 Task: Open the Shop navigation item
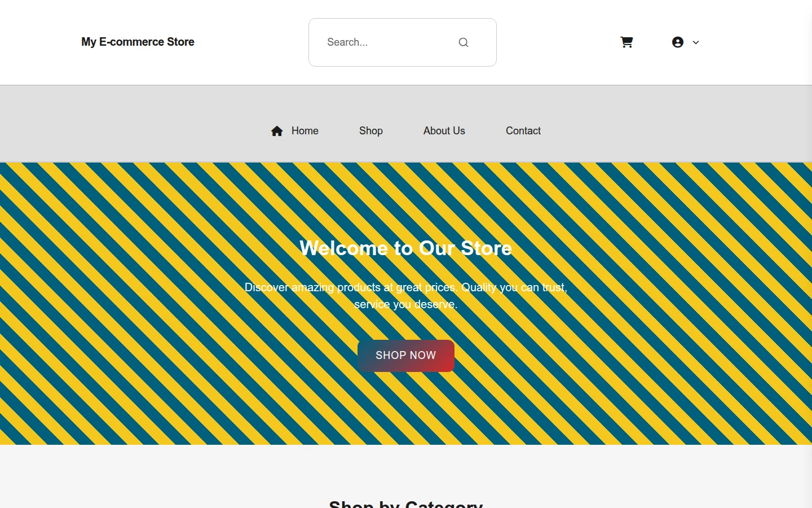tap(371, 131)
